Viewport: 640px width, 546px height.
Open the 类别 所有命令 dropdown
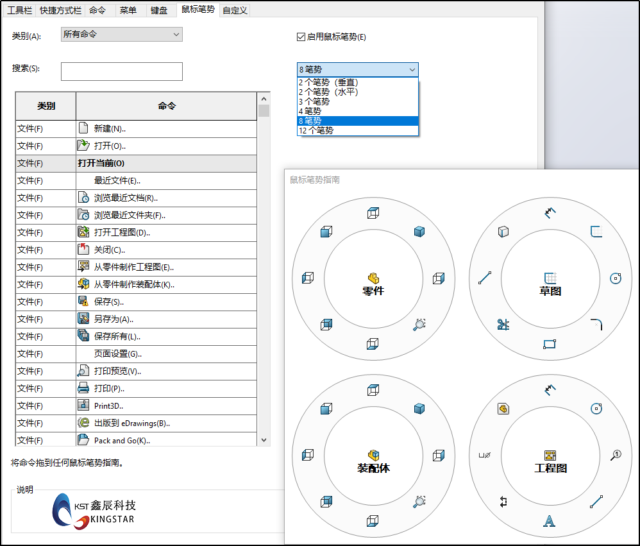122,34
